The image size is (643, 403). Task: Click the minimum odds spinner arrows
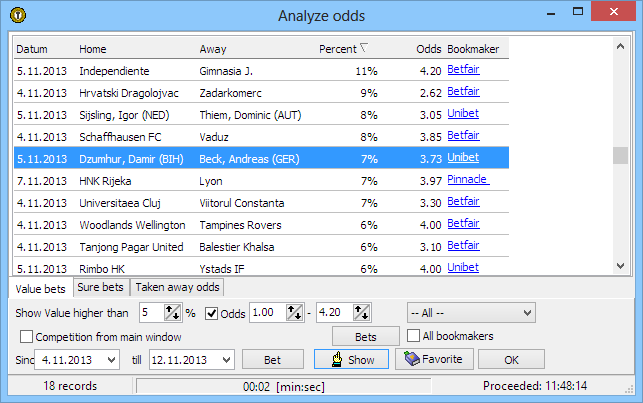coord(294,313)
